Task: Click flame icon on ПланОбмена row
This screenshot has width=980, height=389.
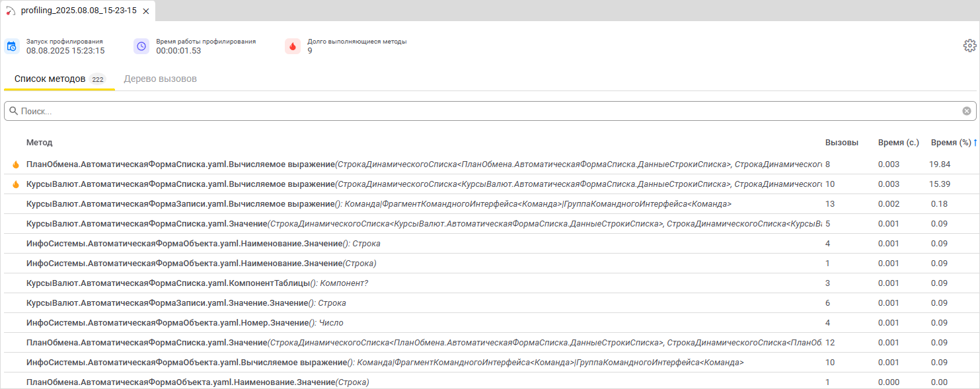Action: tap(16, 164)
